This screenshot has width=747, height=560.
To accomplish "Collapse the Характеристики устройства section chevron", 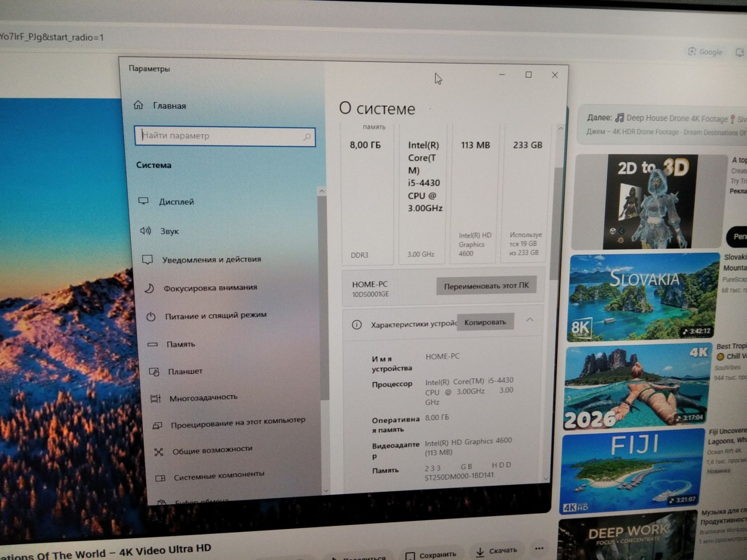I will [530, 320].
